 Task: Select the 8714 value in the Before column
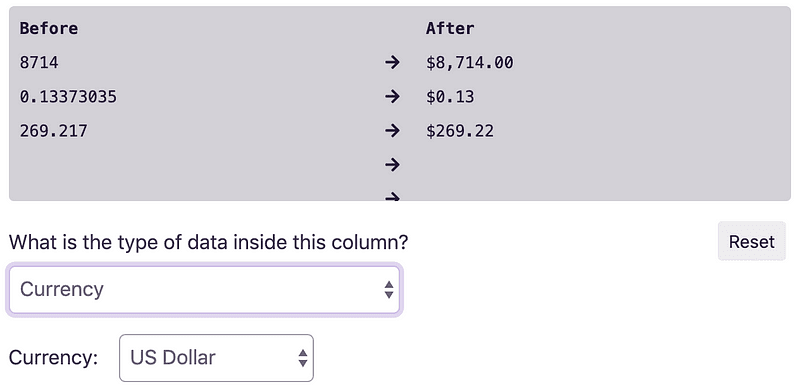[x=39, y=63]
